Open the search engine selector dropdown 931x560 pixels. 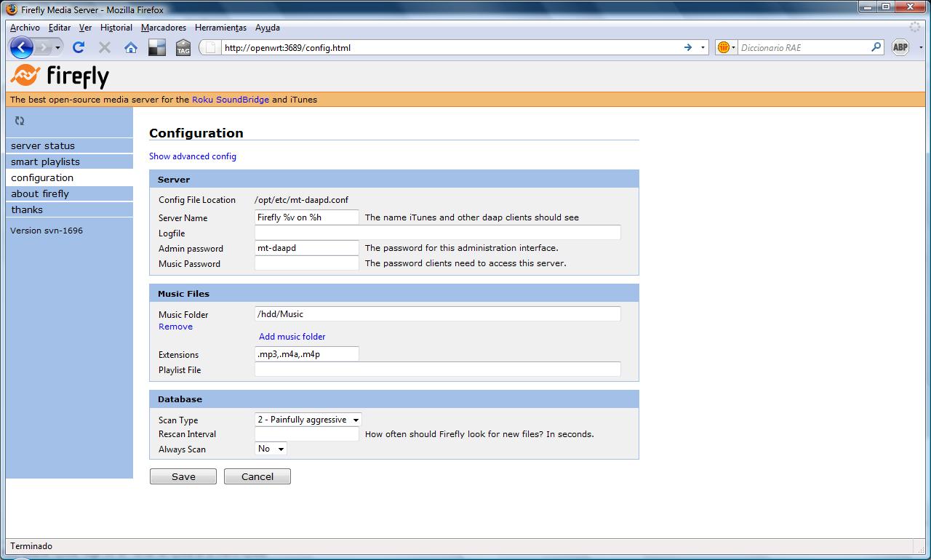click(727, 47)
